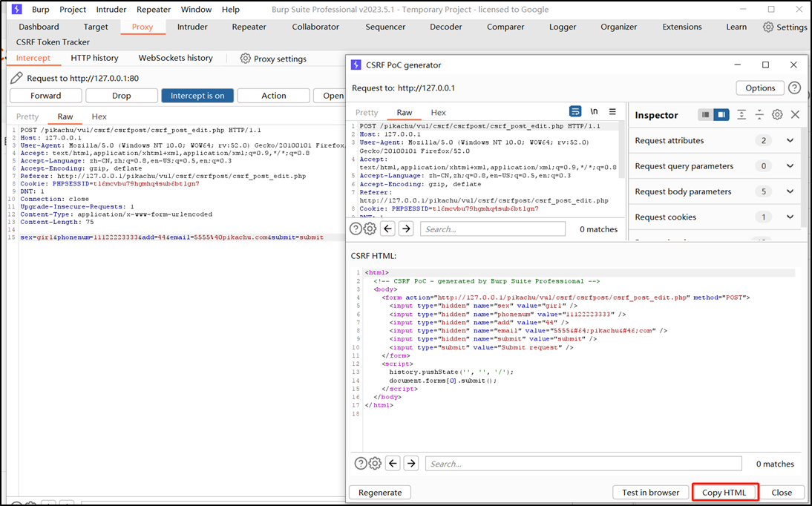Open the request editor hamburger menu

pos(612,111)
